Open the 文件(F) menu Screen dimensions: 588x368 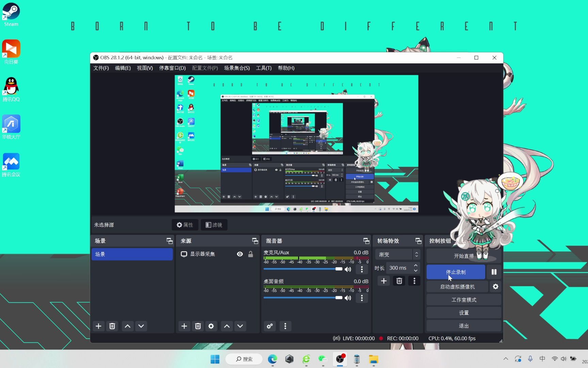pos(101,68)
